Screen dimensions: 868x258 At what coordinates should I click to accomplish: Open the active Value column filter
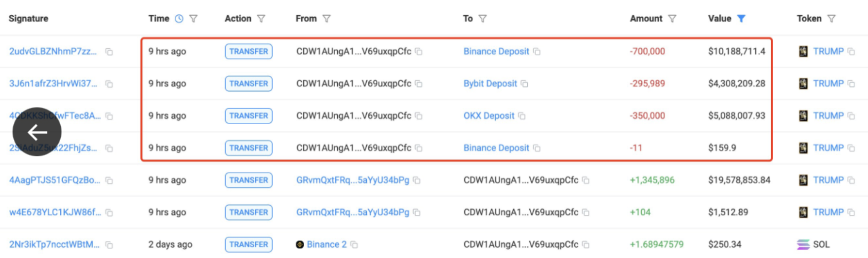[x=741, y=19]
